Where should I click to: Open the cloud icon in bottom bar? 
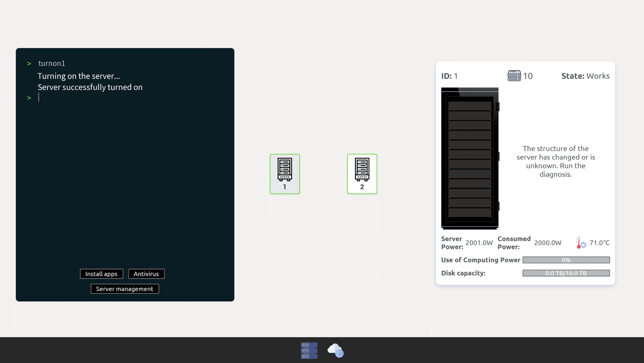pos(335,351)
